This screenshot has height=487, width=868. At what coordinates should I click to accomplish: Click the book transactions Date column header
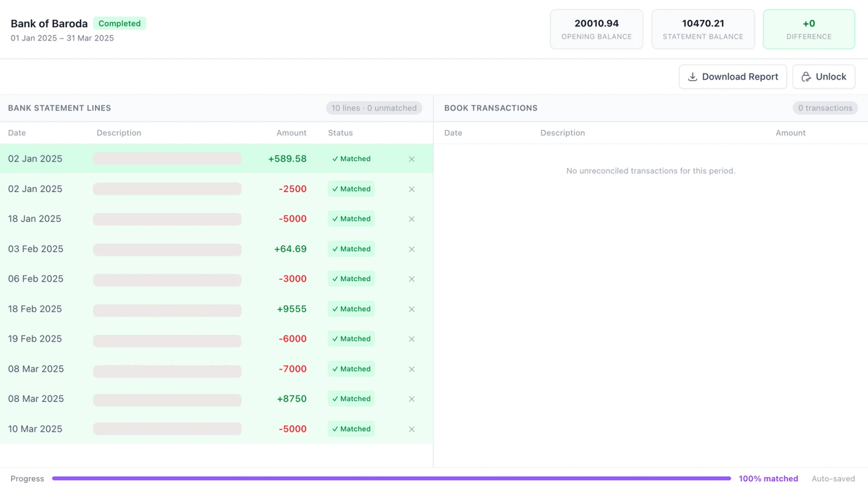[x=453, y=133]
